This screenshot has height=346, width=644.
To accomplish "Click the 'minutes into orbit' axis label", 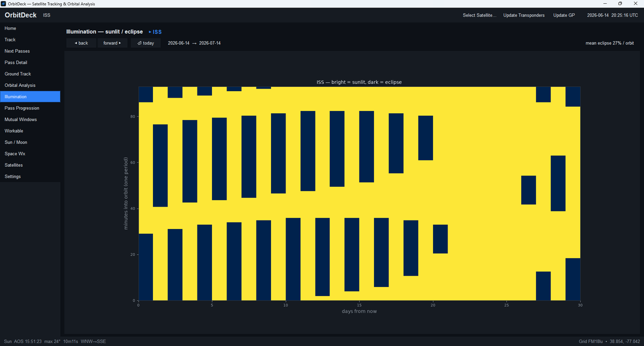I will [126, 194].
